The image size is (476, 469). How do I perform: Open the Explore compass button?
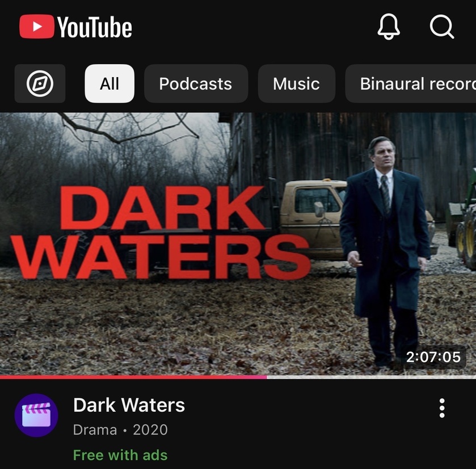40,83
